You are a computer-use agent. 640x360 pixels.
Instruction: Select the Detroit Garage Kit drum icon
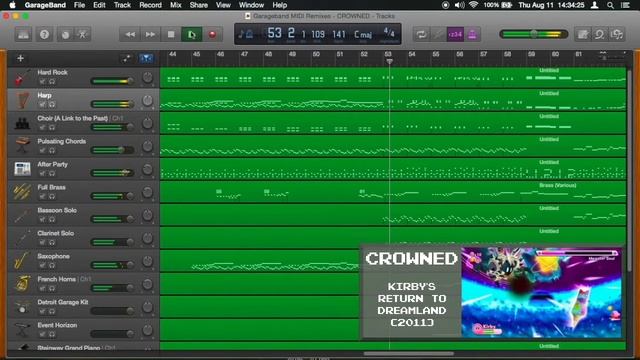[22, 307]
